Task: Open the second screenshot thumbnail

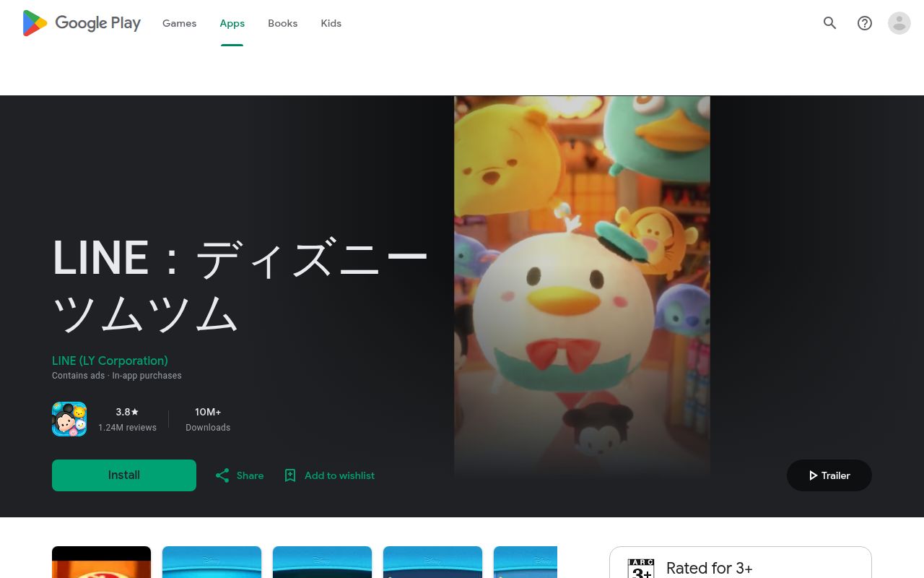Action: (212, 562)
